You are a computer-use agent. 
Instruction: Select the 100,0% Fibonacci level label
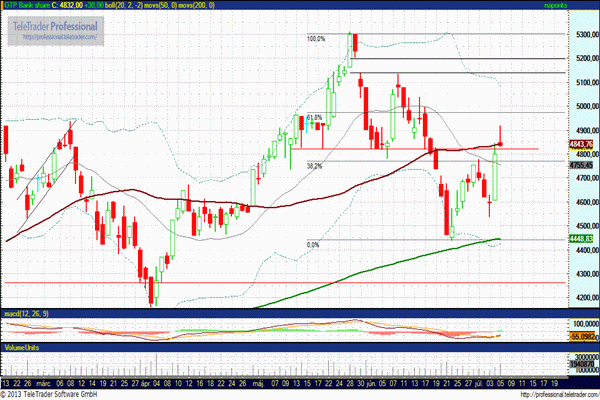(316, 39)
